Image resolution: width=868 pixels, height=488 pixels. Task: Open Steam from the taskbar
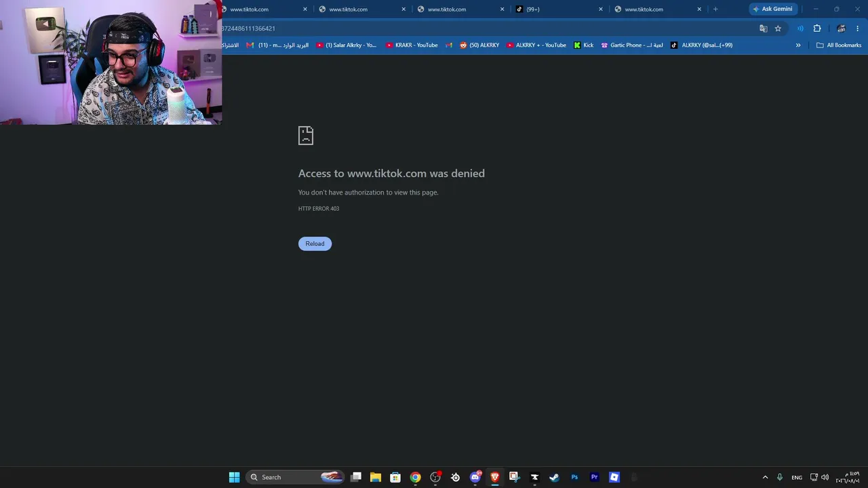pyautogui.click(x=554, y=477)
